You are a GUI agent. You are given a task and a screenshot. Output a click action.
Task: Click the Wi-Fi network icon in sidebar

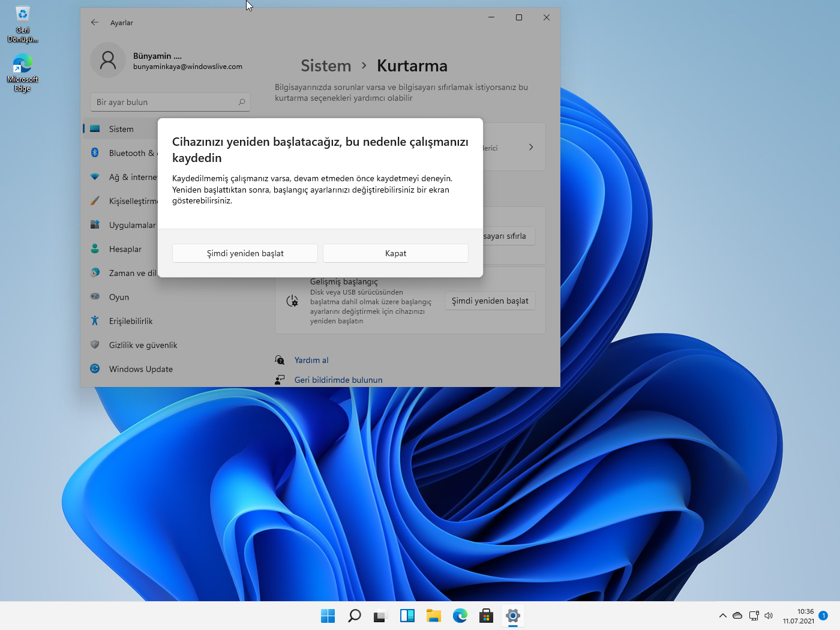pos(95,176)
